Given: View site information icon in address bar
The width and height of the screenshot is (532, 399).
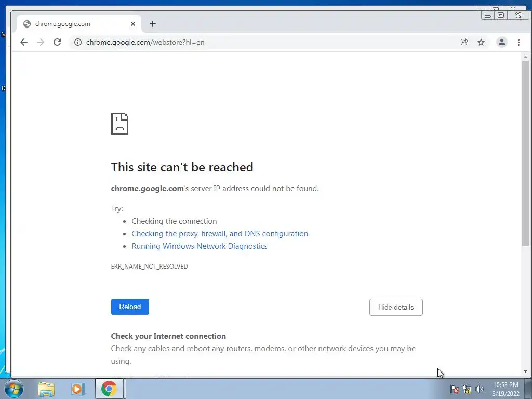Looking at the screenshot, I should coord(78,42).
